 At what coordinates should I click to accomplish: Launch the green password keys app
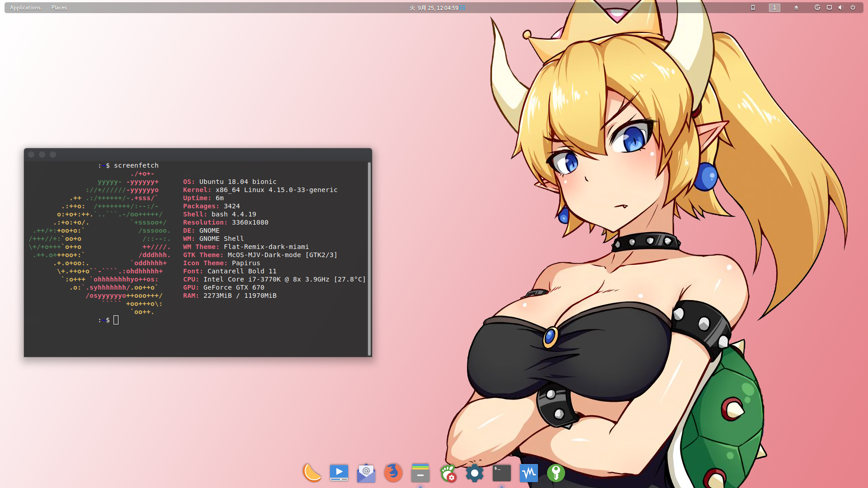[x=556, y=473]
